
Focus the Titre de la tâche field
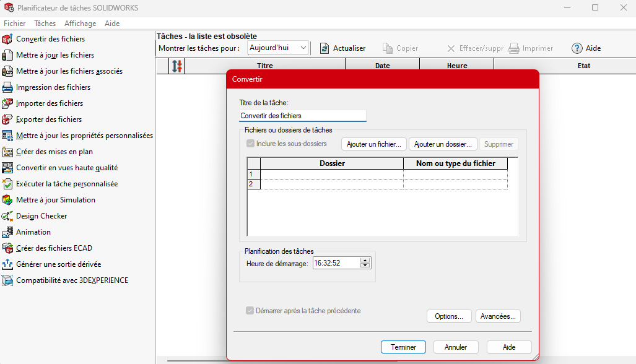(303, 116)
